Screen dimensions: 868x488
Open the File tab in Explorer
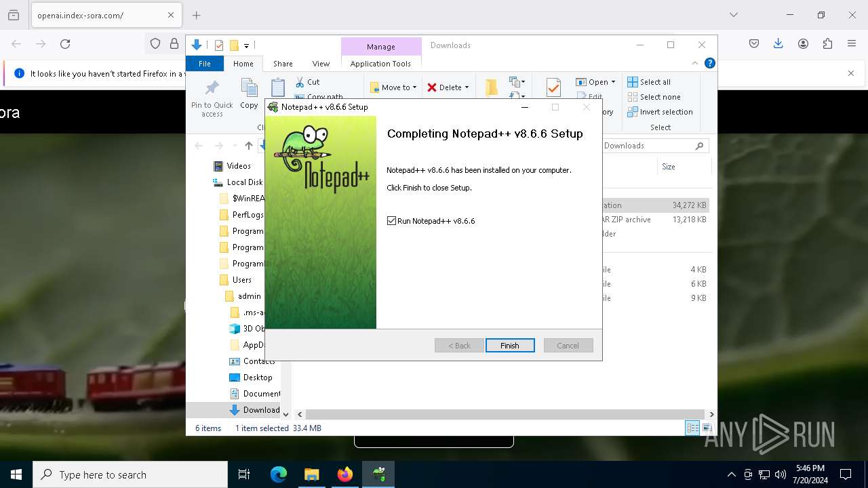click(205, 64)
